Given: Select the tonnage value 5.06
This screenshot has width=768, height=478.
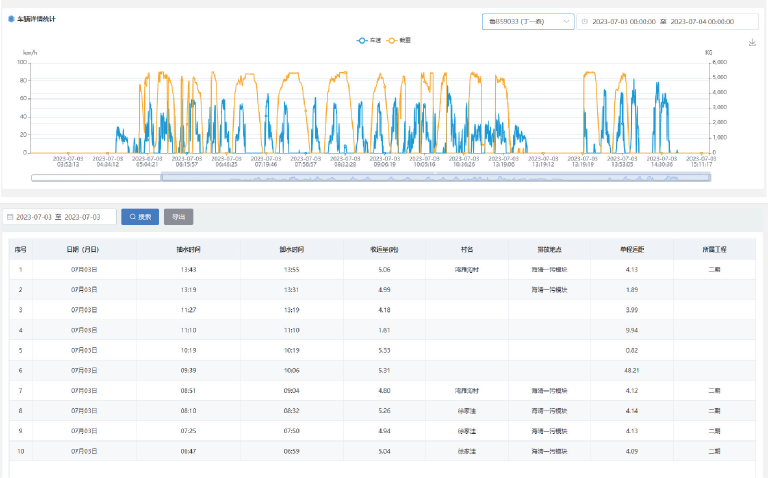Looking at the screenshot, I should click(384, 269).
